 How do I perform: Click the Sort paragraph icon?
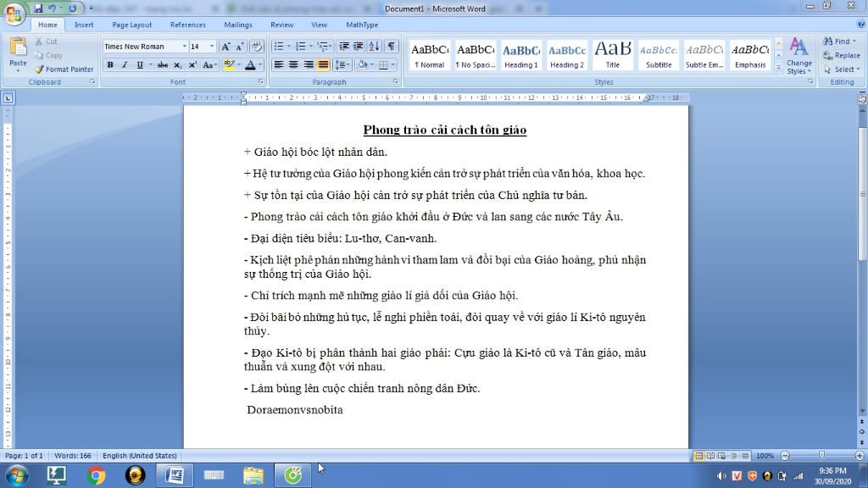coord(375,47)
